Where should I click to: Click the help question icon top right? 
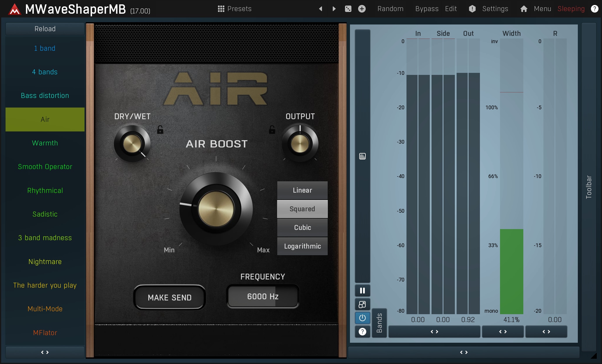pyautogui.click(x=594, y=9)
